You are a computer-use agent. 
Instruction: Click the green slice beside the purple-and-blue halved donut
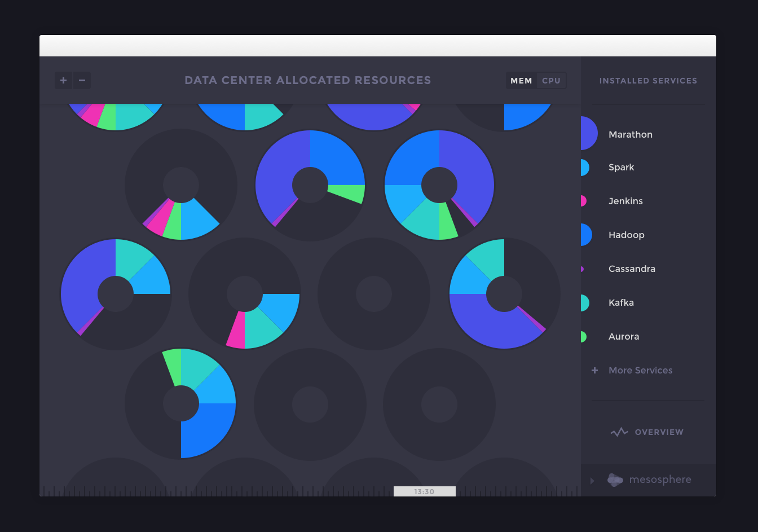[347, 194]
